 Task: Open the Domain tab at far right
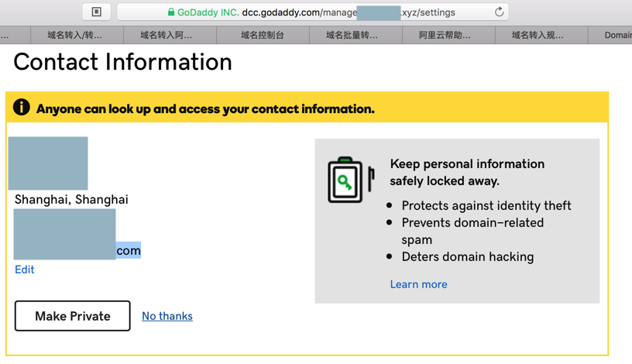(617, 35)
